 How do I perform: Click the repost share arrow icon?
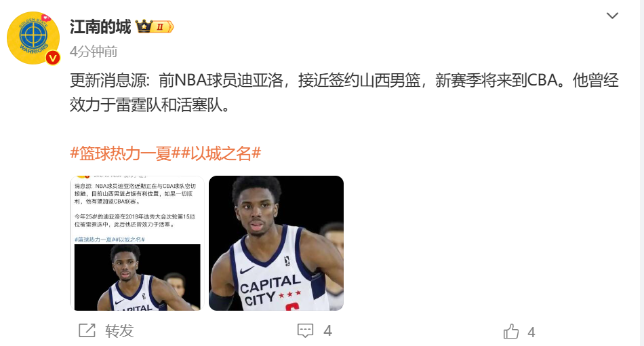pyautogui.click(x=87, y=331)
